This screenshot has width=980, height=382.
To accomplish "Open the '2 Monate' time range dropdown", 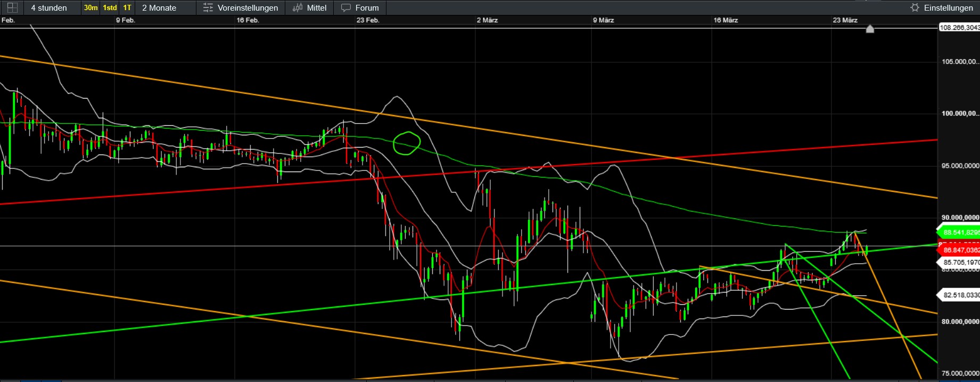I will [x=166, y=7].
